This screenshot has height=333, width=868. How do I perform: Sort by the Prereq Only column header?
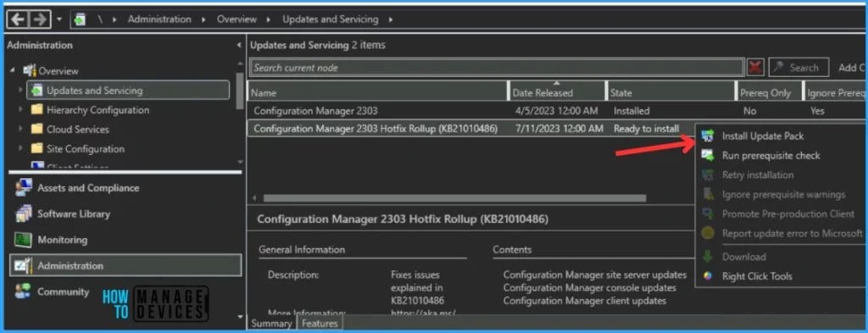[x=770, y=92]
